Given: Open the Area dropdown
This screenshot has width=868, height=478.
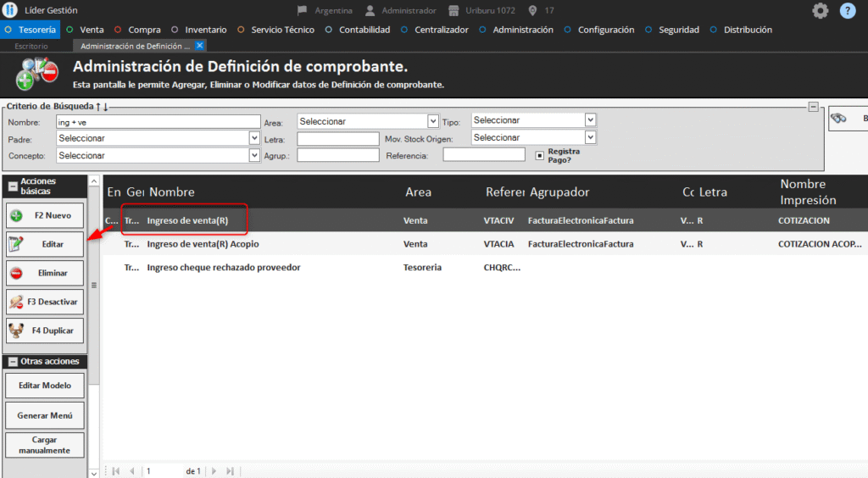Looking at the screenshot, I should pyautogui.click(x=432, y=121).
